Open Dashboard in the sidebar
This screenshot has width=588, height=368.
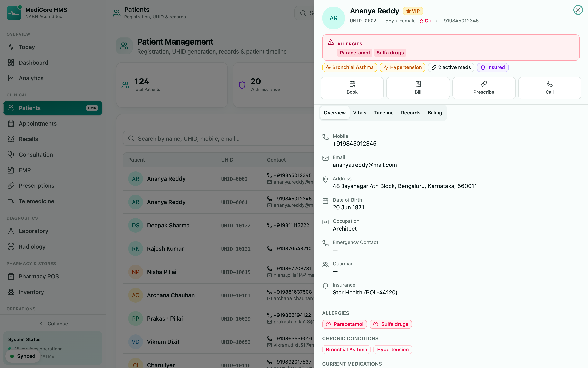[53, 63]
